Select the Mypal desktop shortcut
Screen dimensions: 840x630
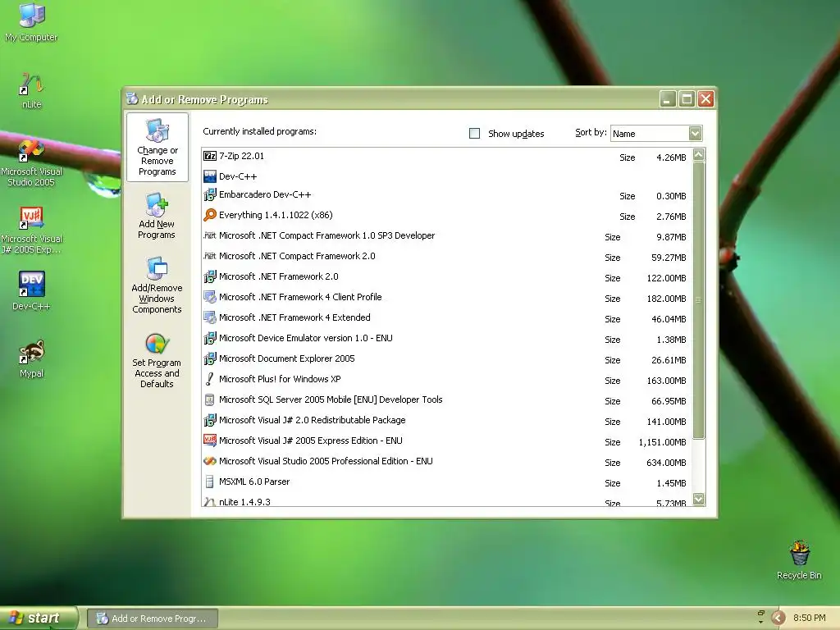pyautogui.click(x=31, y=358)
